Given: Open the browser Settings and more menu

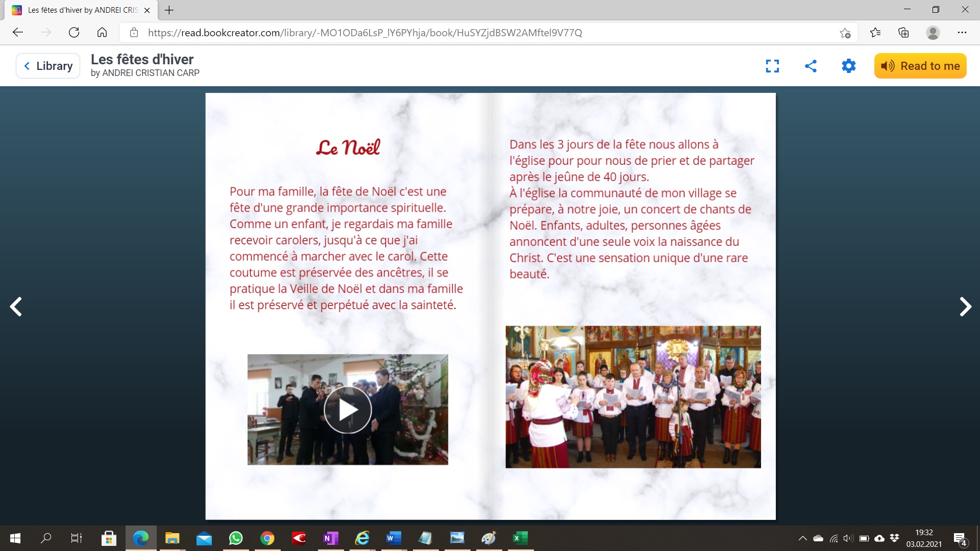Looking at the screenshot, I should click(962, 33).
